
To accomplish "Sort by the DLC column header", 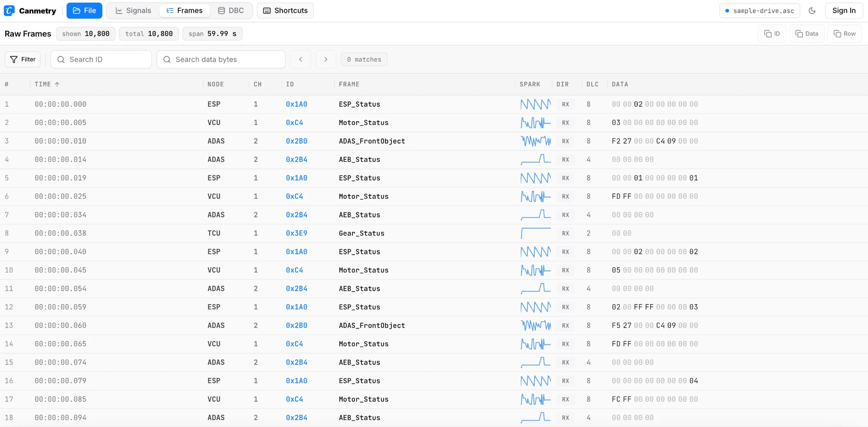I will pos(592,84).
